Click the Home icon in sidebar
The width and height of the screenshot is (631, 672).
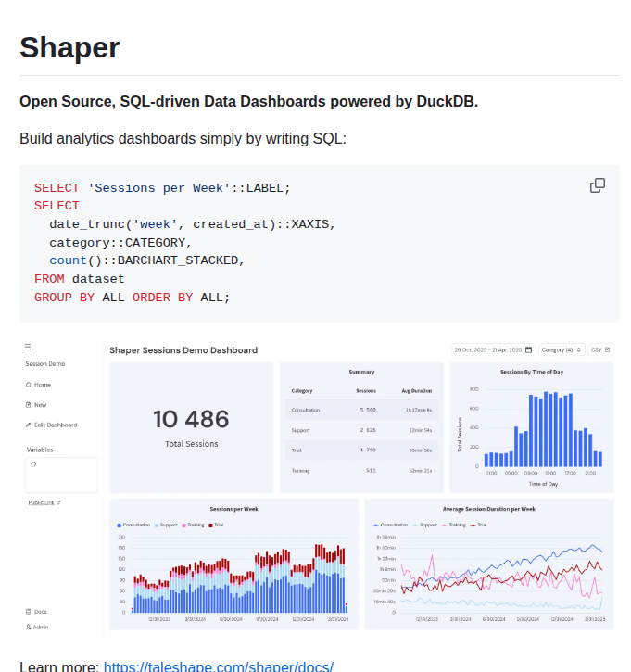29,384
